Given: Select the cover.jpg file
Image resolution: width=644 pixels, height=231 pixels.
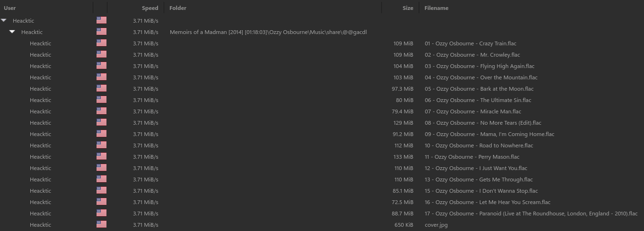Looking at the screenshot, I should pyautogui.click(x=436, y=225).
